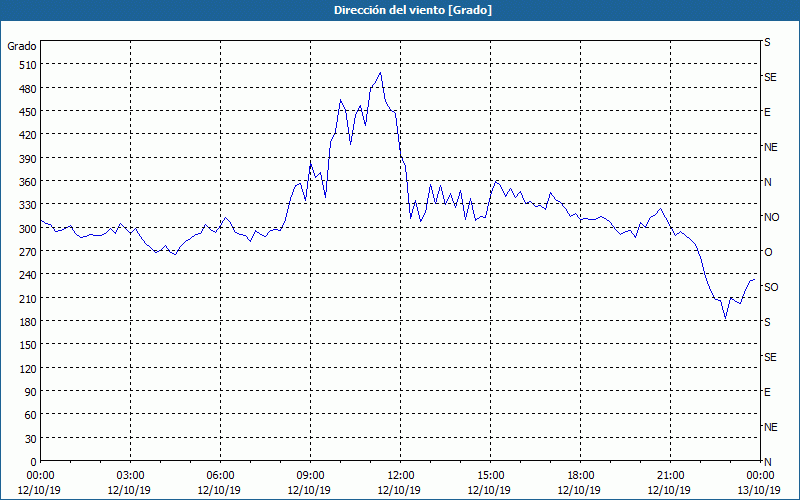This screenshot has width=800, height=500.
Task: Click the 210 degree axis label
Action: point(28,298)
